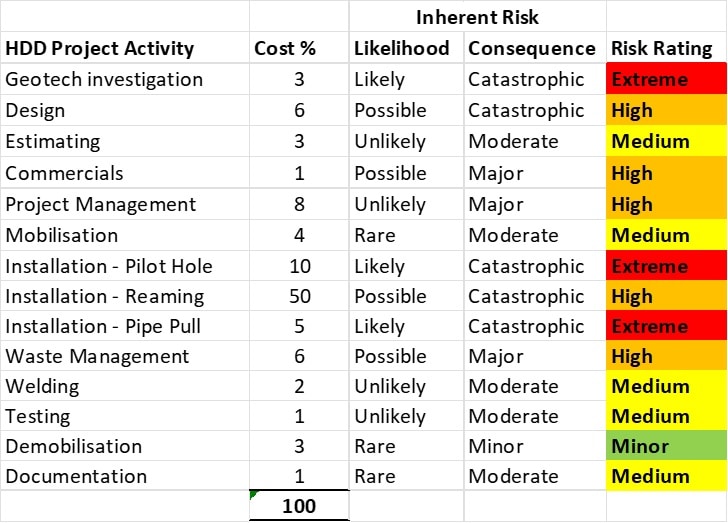The height and width of the screenshot is (523, 728).
Task: Select the 'HDD Project Activity' header cell
Action: click(100, 48)
